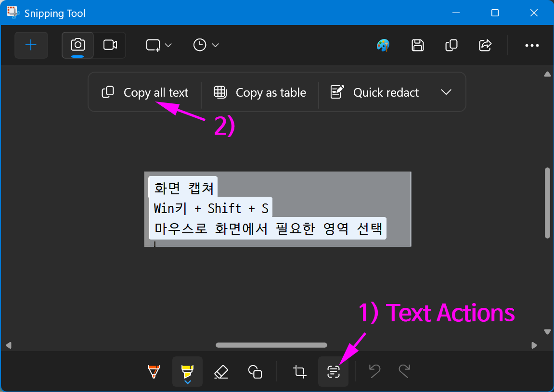Select the Eraser tool
The width and height of the screenshot is (554, 392).
pos(221,371)
